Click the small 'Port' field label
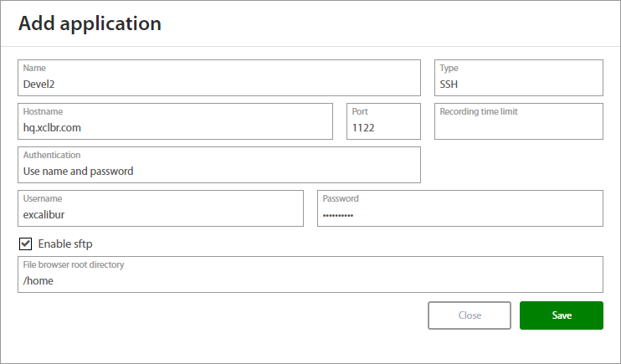This screenshot has width=621, height=364. (x=360, y=111)
